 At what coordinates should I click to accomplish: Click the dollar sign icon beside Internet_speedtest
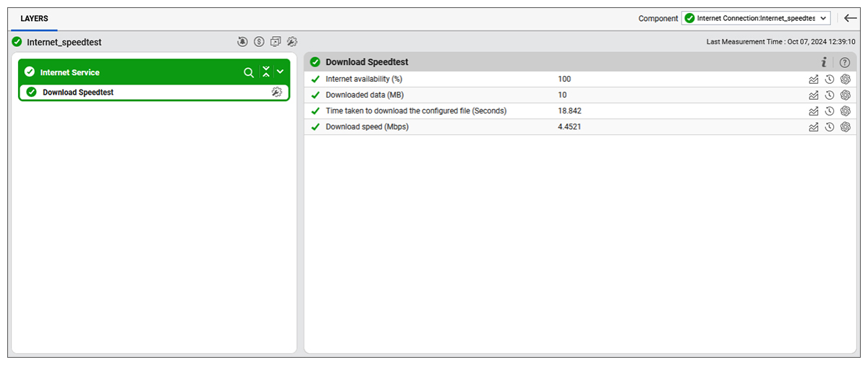coord(258,42)
